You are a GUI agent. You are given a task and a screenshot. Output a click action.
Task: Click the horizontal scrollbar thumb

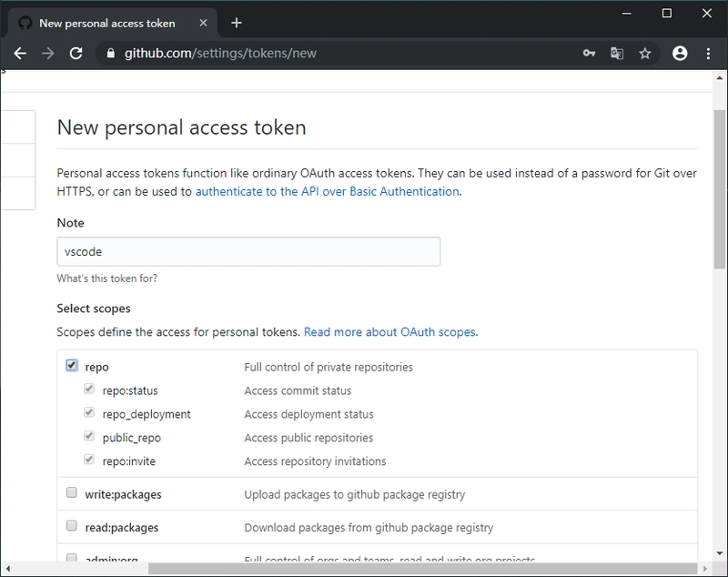click(x=422, y=569)
